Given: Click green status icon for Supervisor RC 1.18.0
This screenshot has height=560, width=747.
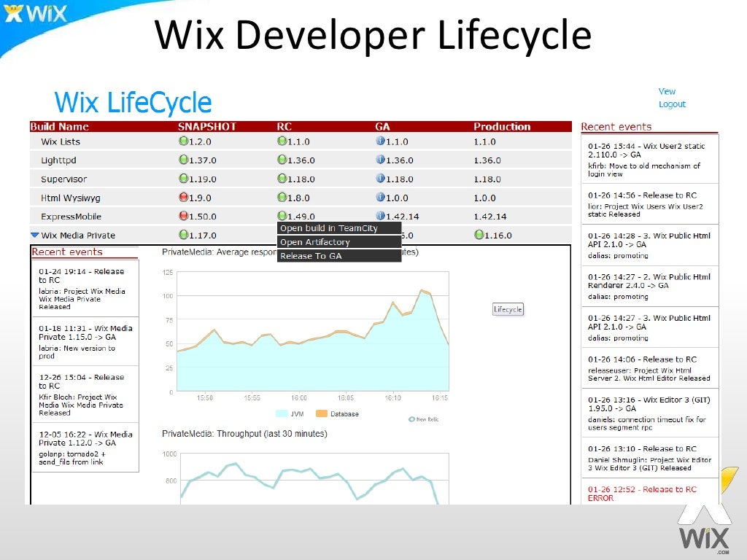Looking at the screenshot, I should point(282,178).
